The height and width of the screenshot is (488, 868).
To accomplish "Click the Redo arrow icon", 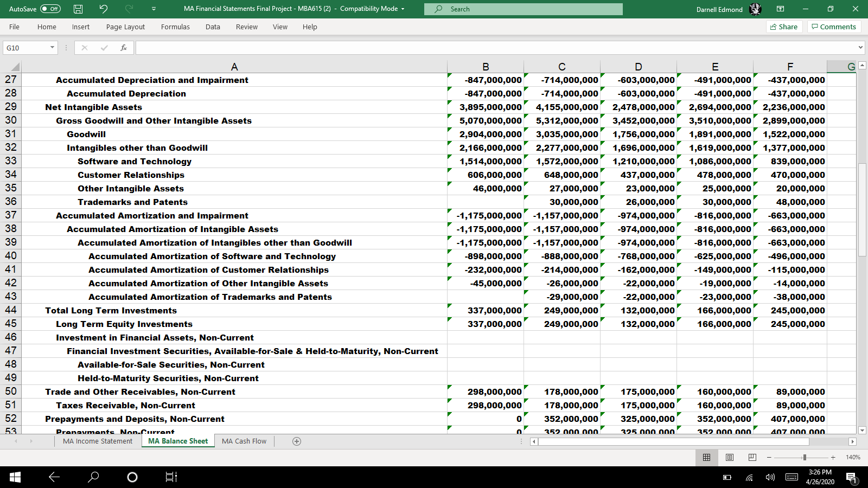I will point(129,9).
